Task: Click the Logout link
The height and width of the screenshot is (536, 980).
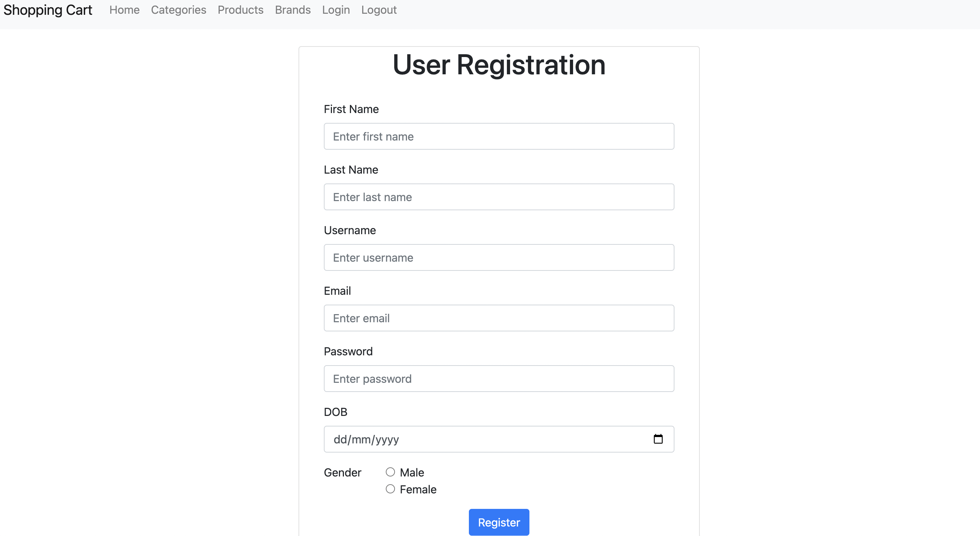Action: (x=379, y=10)
